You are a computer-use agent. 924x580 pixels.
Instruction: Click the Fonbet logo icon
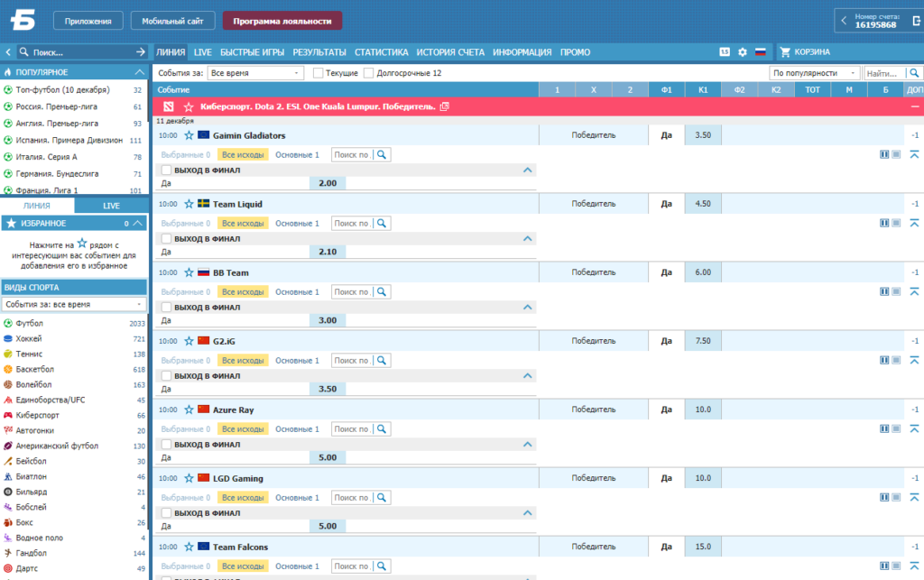pyautogui.click(x=23, y=20)
